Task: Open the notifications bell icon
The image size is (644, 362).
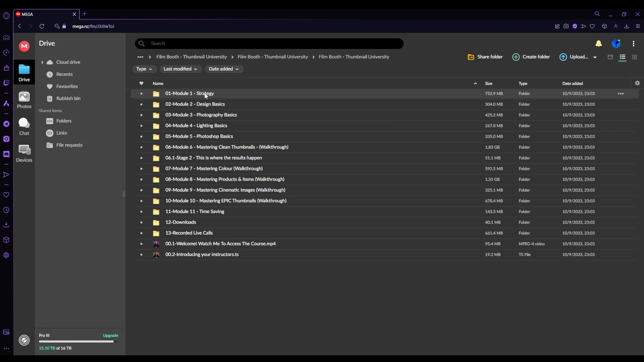Action: click(598, 44)
